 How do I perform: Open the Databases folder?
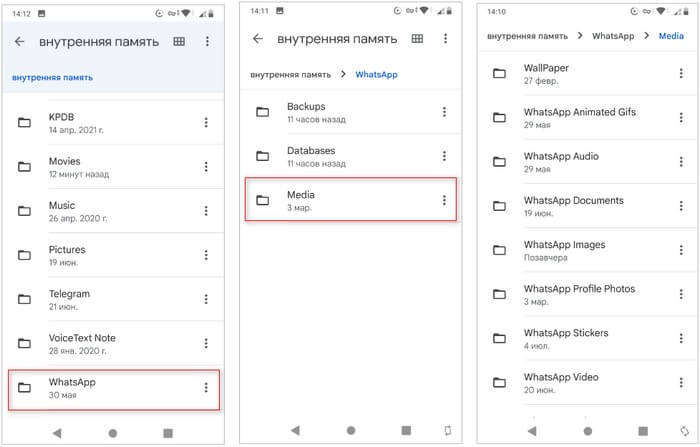[350, 156]
